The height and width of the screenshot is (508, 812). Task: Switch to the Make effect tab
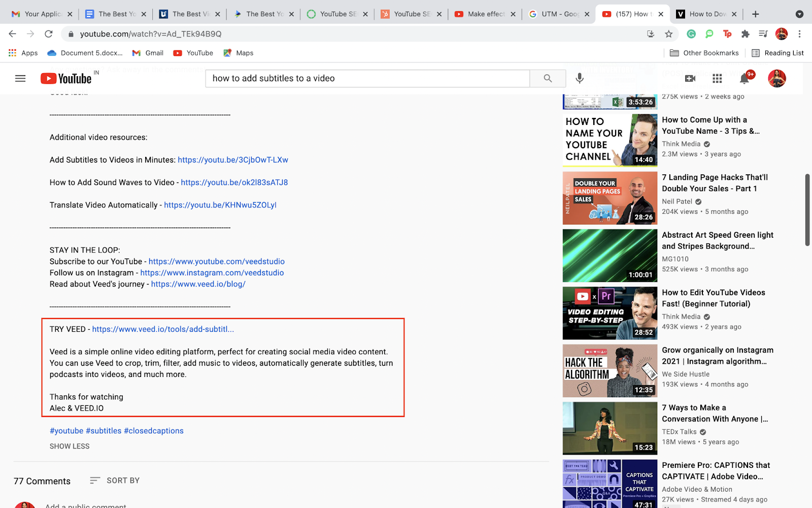point(485,14)
